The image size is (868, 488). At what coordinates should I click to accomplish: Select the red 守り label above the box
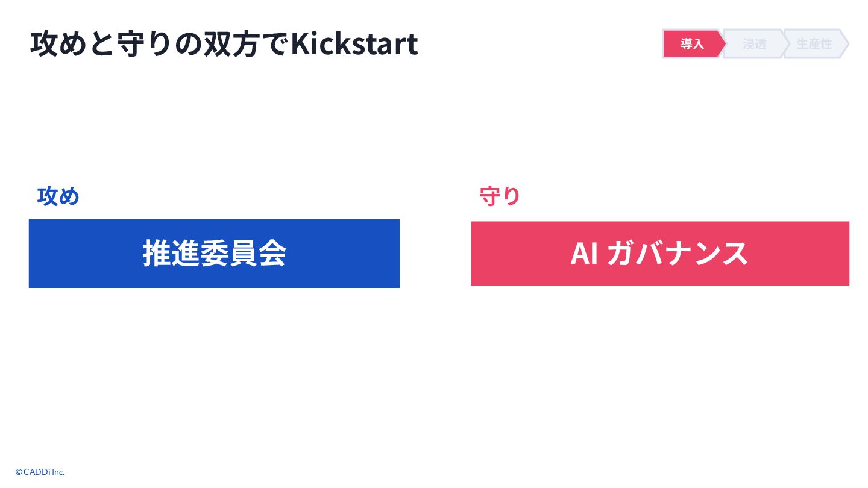500,196
